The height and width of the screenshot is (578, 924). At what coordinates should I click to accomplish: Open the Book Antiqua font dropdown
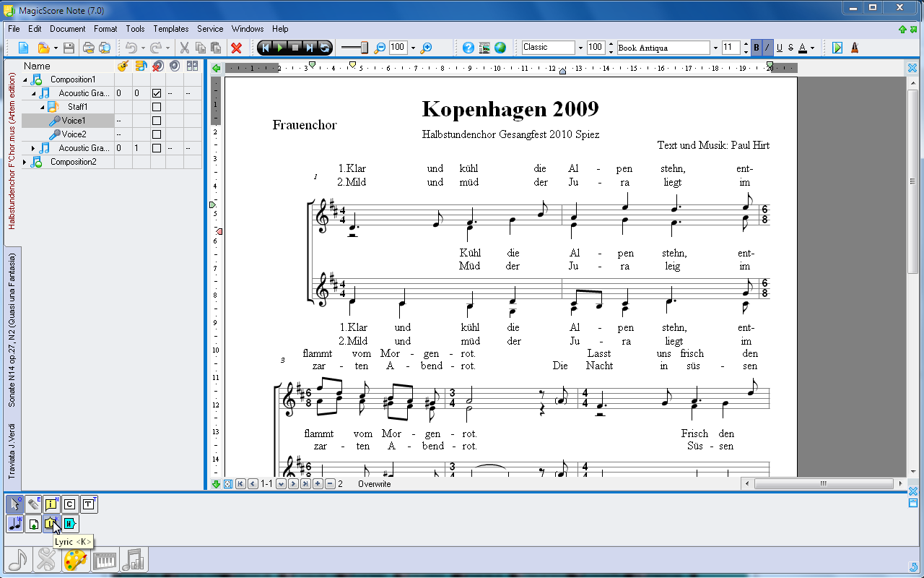[715, 48]
